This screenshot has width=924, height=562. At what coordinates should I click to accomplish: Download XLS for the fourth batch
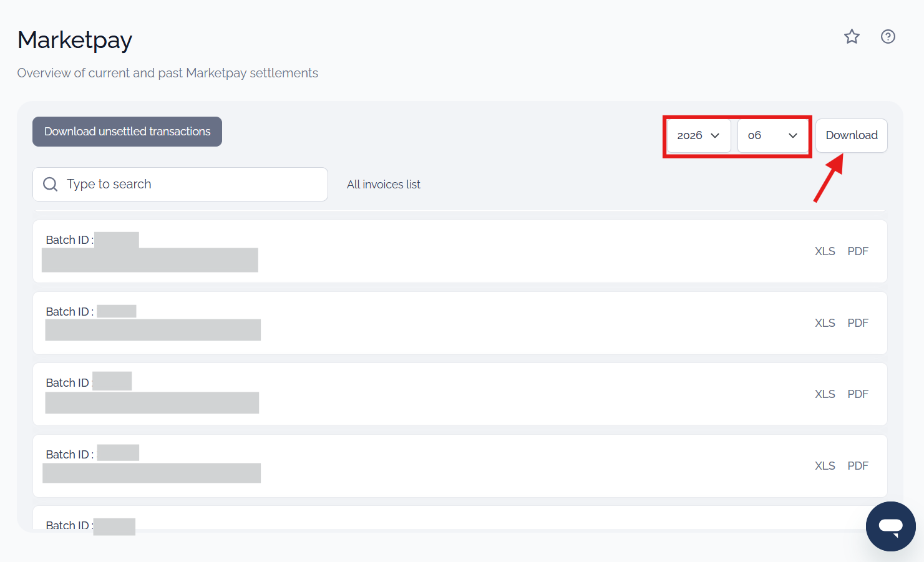(x=825, y=466)
